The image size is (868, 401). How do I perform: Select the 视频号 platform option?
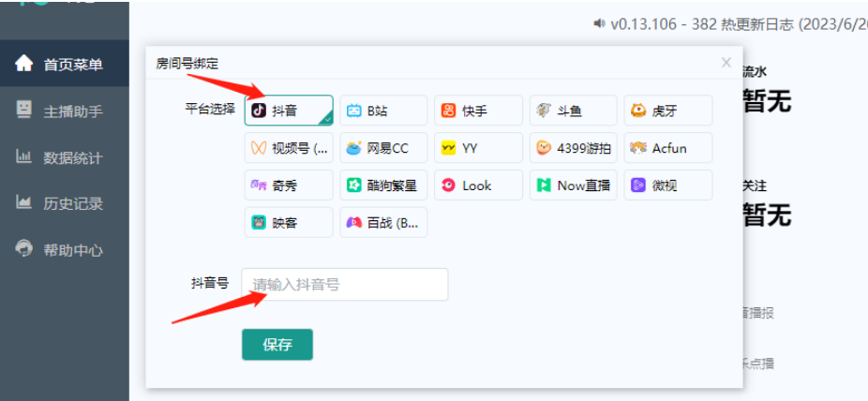[288, 148]
